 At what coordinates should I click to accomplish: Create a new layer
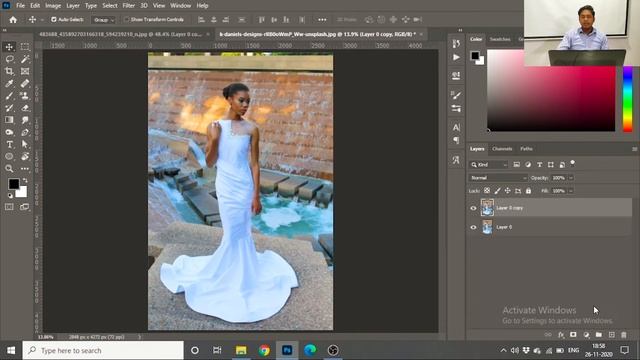611,335
